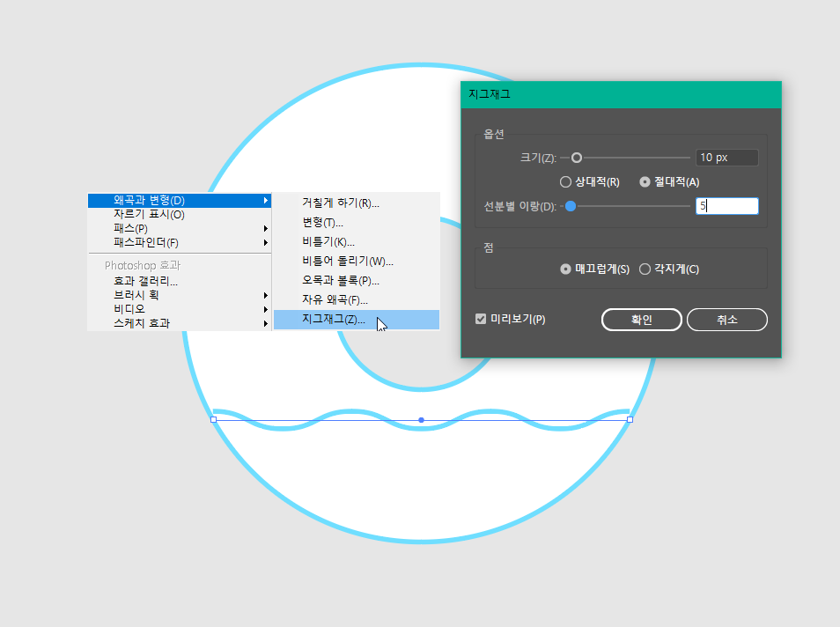Screen dimensions: 840x627
Task: Choose 비틀어 돌리기(W)... effect
Action: (357, 261)
